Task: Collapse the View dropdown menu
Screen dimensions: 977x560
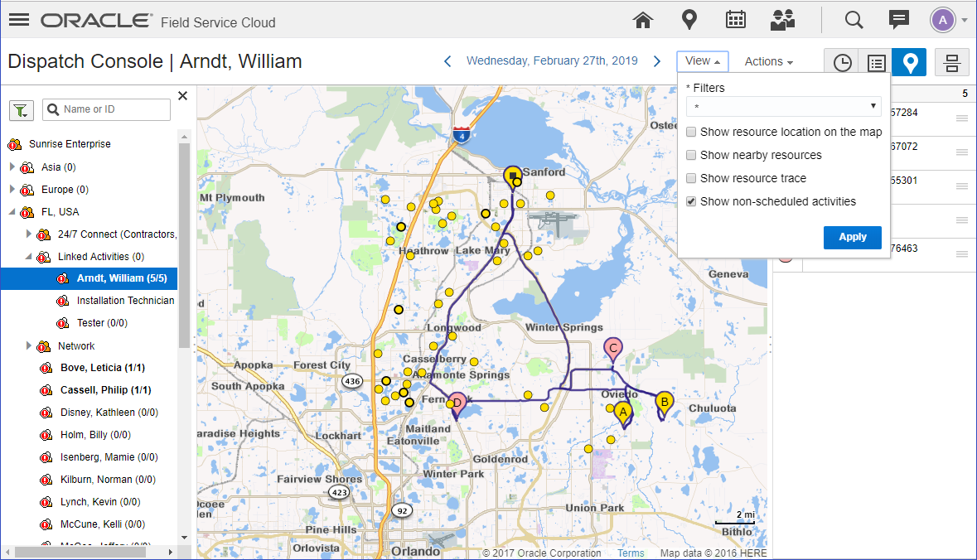Action: (x=702, y=61)
